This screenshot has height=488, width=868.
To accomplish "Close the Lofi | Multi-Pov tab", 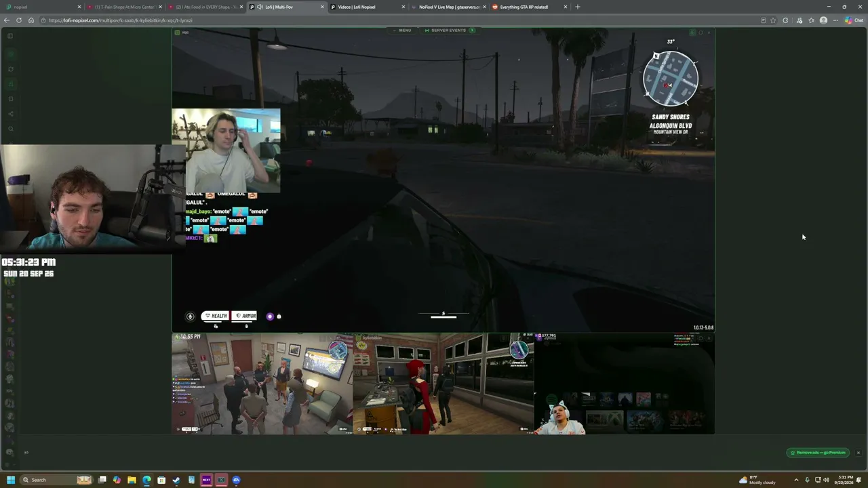I will tap(322, 7).
